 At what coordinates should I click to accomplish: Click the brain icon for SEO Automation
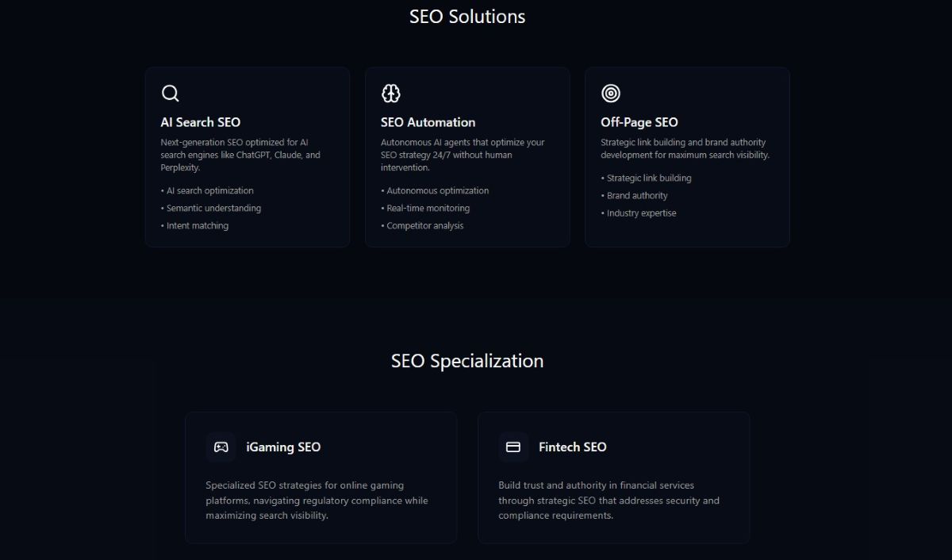click(x=390, y=94)
